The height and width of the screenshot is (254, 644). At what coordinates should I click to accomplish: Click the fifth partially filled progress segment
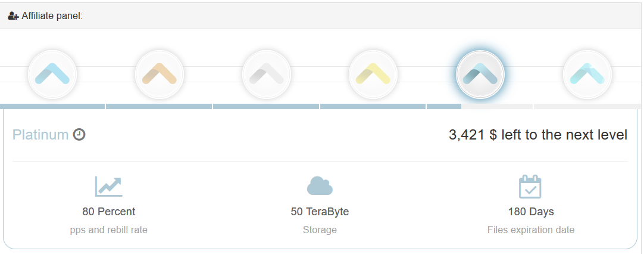pos(479,107)
